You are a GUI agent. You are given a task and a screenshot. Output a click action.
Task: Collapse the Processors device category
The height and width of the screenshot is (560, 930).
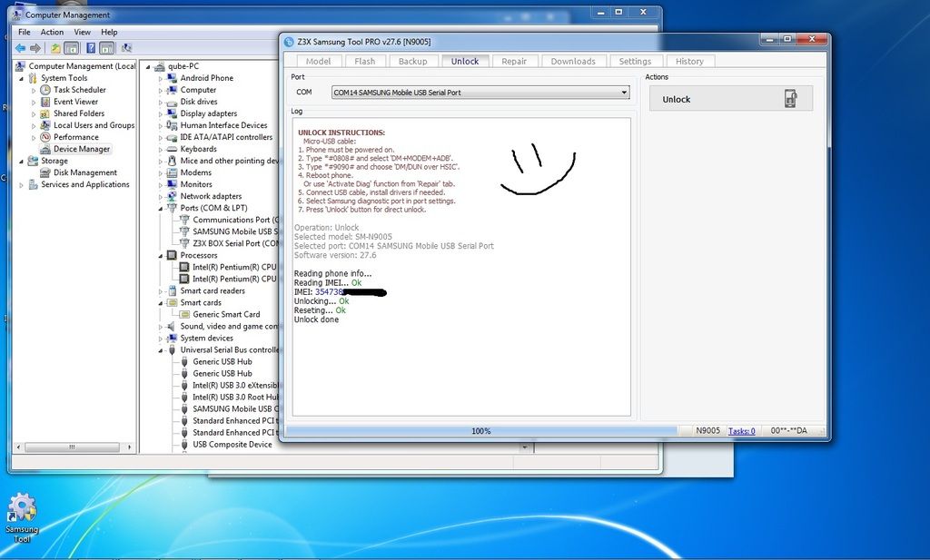coord(161,255)
